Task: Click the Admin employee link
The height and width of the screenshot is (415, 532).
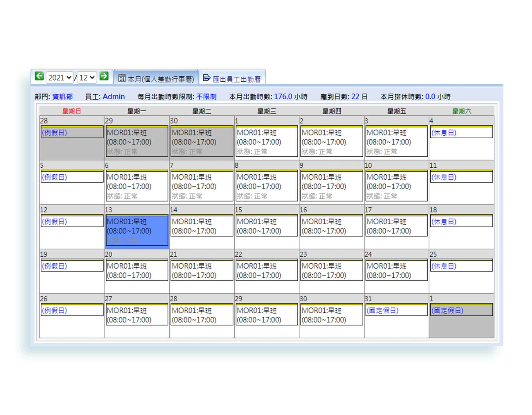Action: [114, 96]
